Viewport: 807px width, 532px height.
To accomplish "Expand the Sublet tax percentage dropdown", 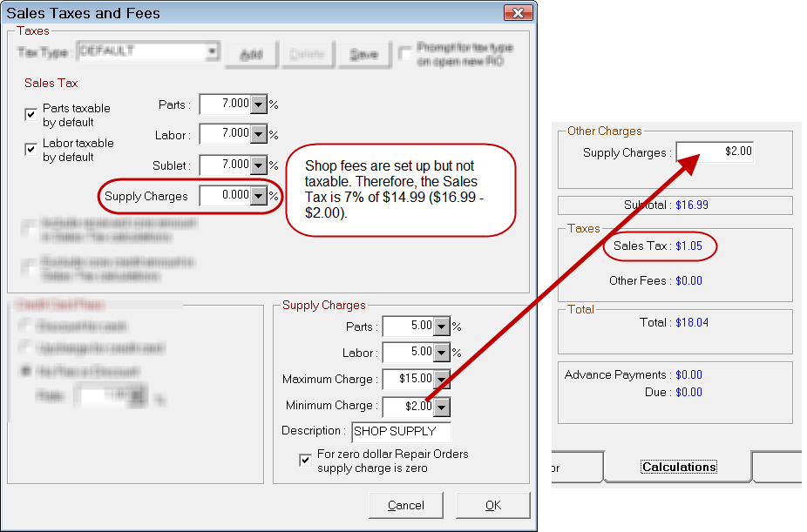I will (258, 165).
